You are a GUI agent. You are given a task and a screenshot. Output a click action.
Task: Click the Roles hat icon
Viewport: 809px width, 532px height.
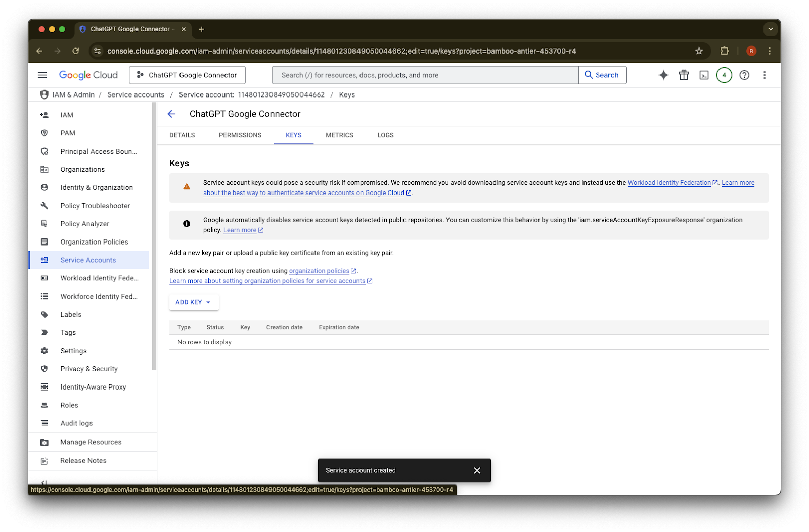click(x=44, y=405)
